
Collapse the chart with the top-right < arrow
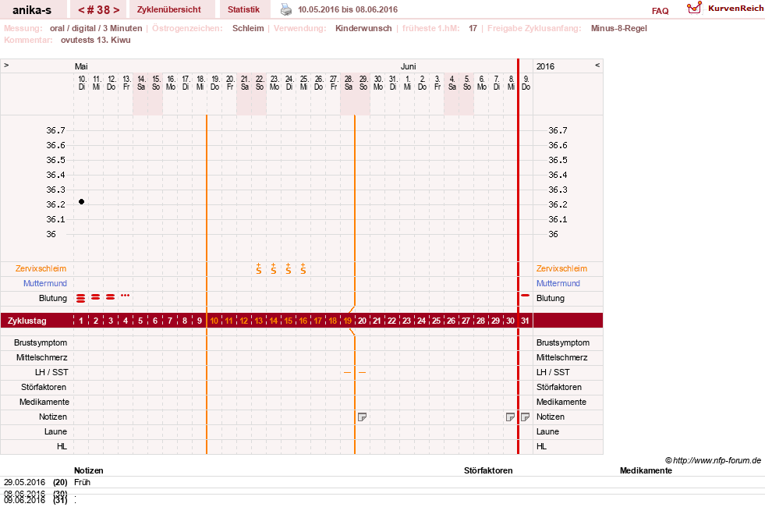pyautogui.click(x=597, y=65)
